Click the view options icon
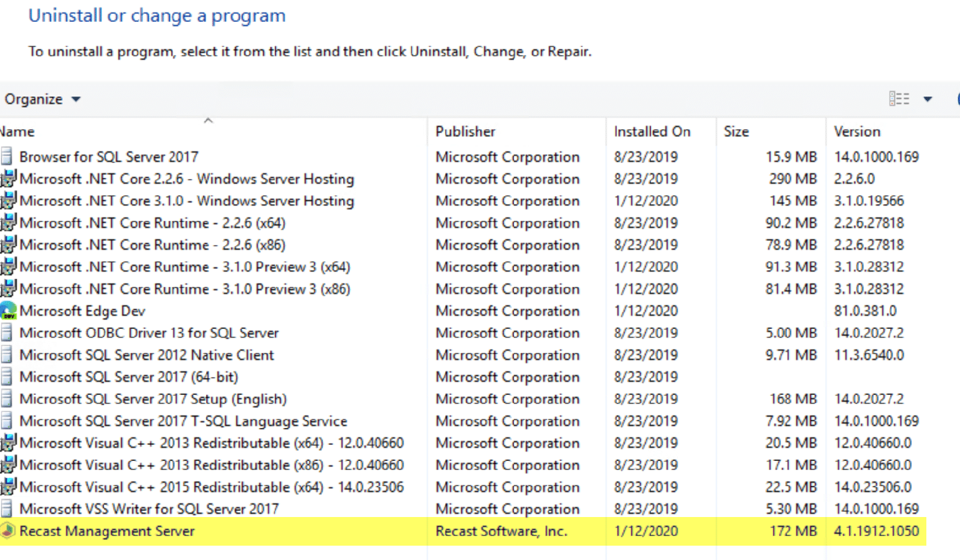The width and height of the screenshot is (960, 560). 898,98
